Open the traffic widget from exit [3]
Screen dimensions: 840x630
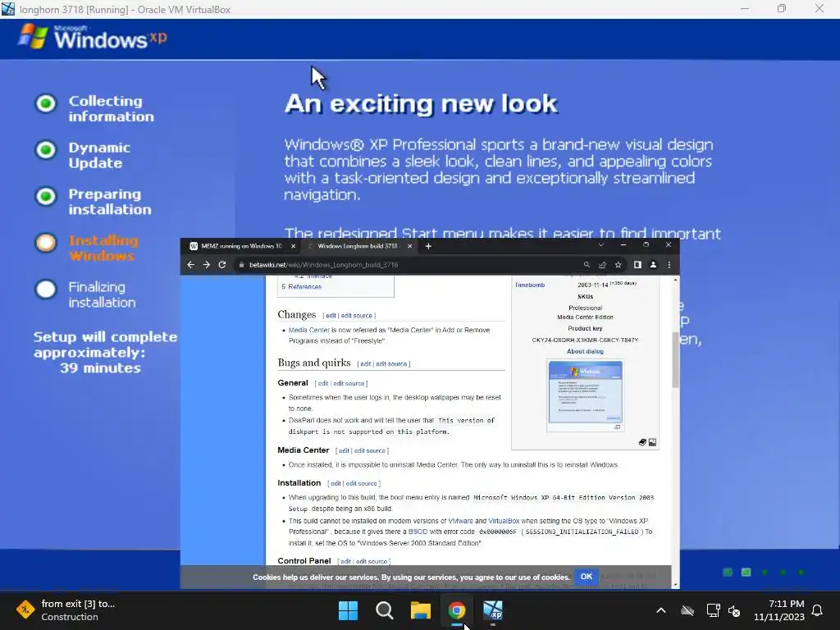pos(66,610)
